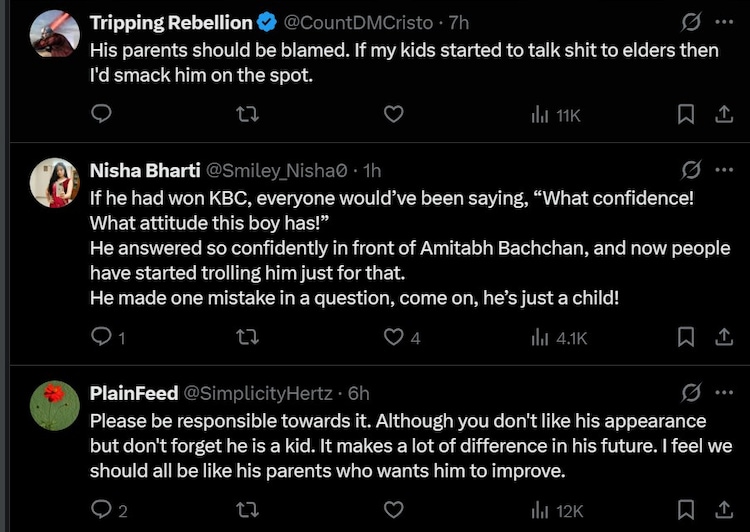Viewport: 750px width, 532px height.
Task: Open Nisha Bharti's profile name link
Action: (x=144, y=170)
